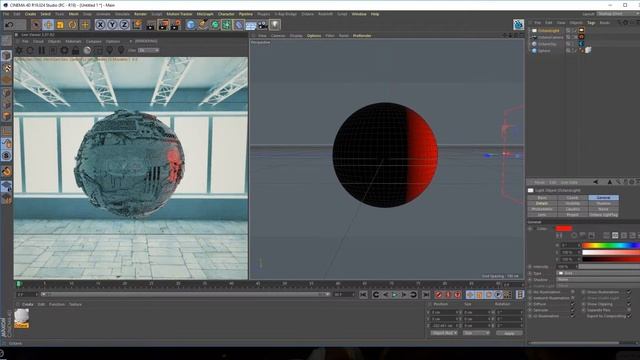
Task: Open the Materials menu in Live Viewer
Action: point(73,41)
